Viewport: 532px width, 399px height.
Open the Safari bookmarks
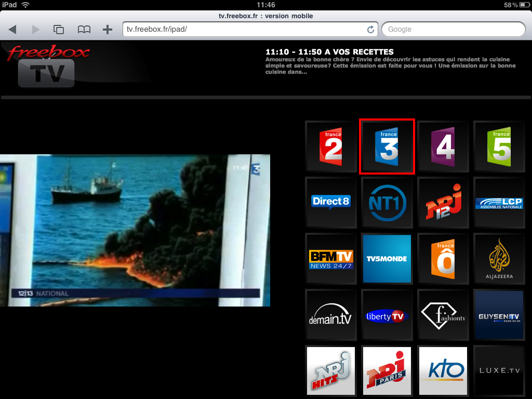[x=84, y=30]
